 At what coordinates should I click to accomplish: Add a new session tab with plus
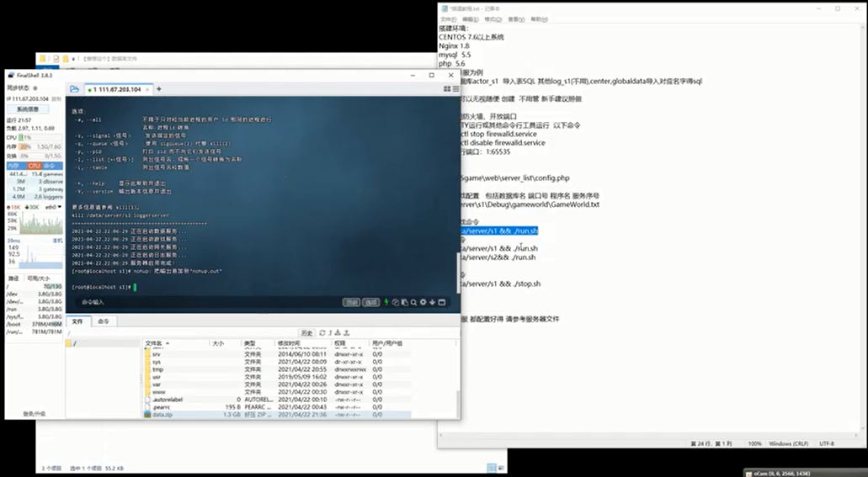159,89
